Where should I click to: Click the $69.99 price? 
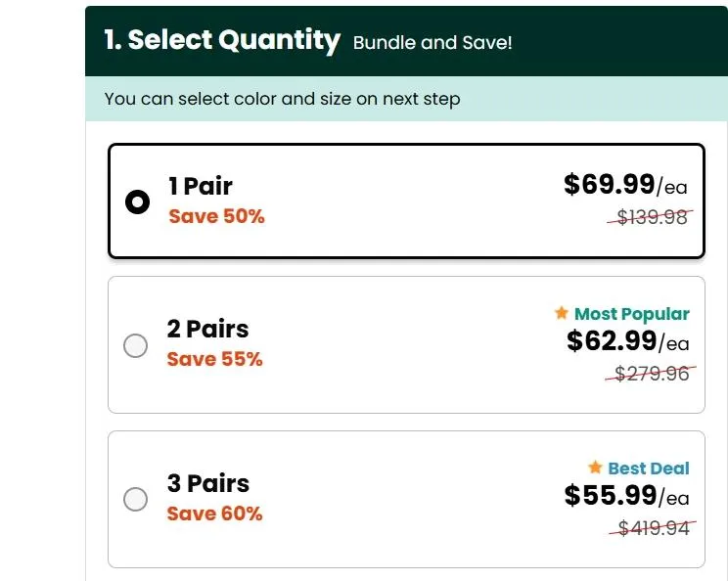(x=609, y=184)
